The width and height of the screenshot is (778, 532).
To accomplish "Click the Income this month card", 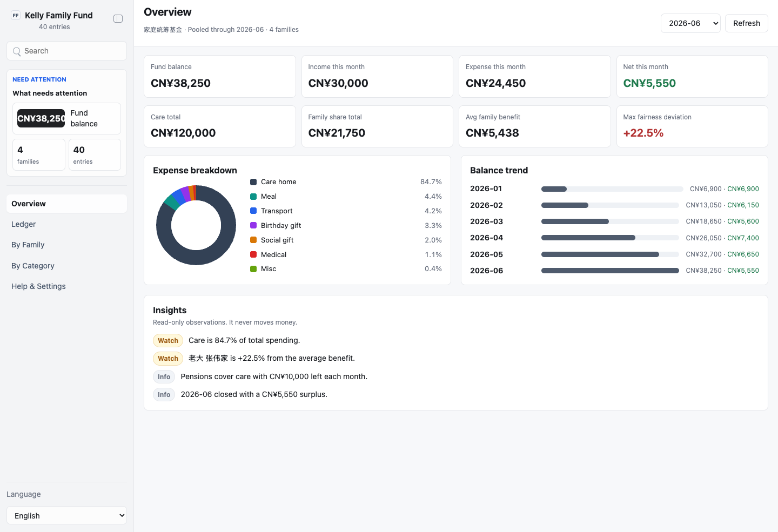I will (x=377, y=76).
